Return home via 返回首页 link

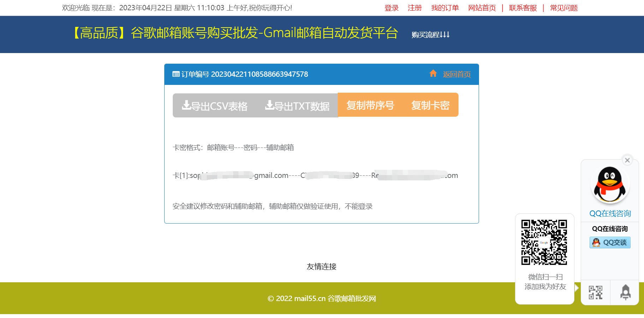(x=457, y=74)
